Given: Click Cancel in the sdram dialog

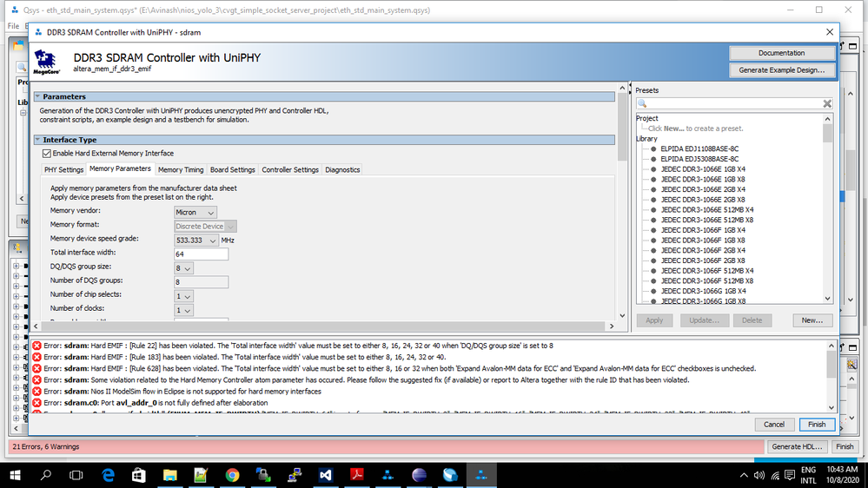Looking at the screenshot, I should [774, 425].
